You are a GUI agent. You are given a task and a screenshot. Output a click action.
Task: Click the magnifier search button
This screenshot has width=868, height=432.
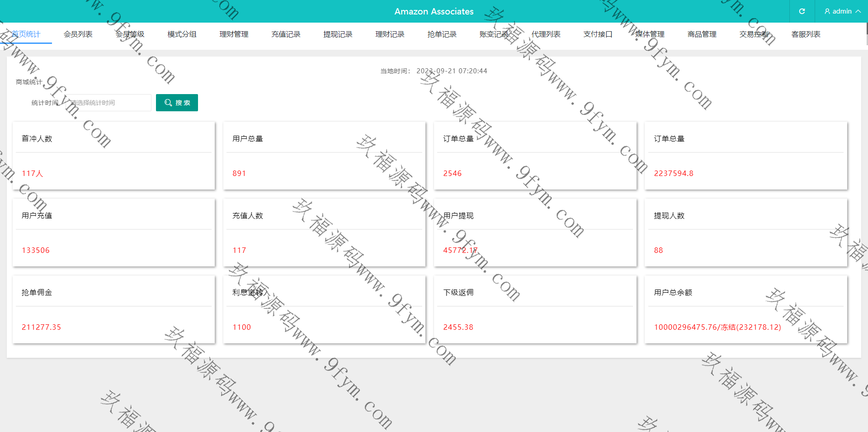tap(177, 103)
